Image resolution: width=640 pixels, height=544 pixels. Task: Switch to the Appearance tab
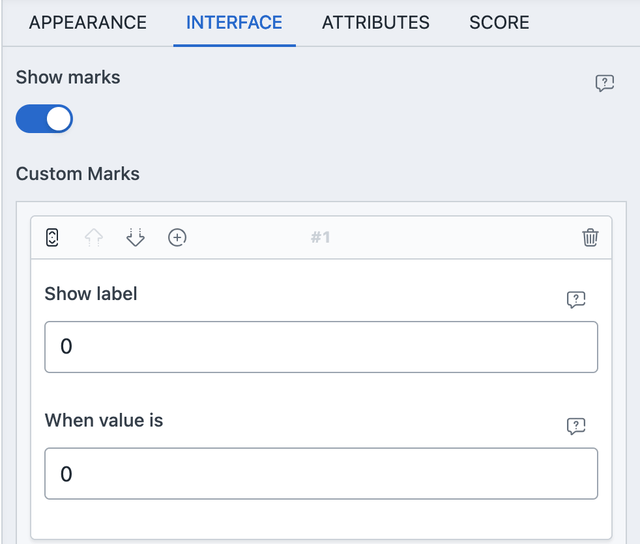coord(87,22)
